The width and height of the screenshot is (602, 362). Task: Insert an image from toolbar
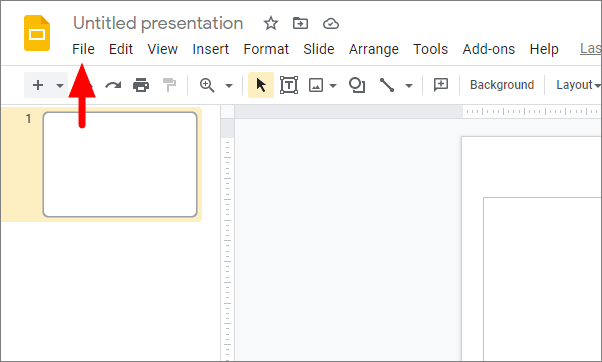click(316, 85)
